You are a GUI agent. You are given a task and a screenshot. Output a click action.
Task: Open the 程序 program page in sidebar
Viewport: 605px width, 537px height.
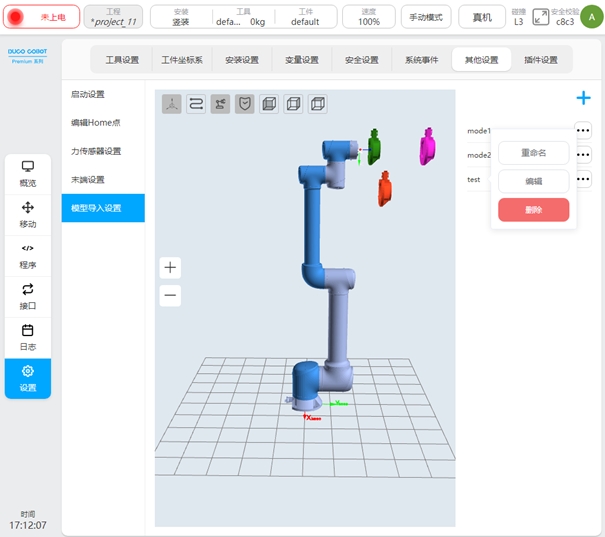click(x=28, y=256)
